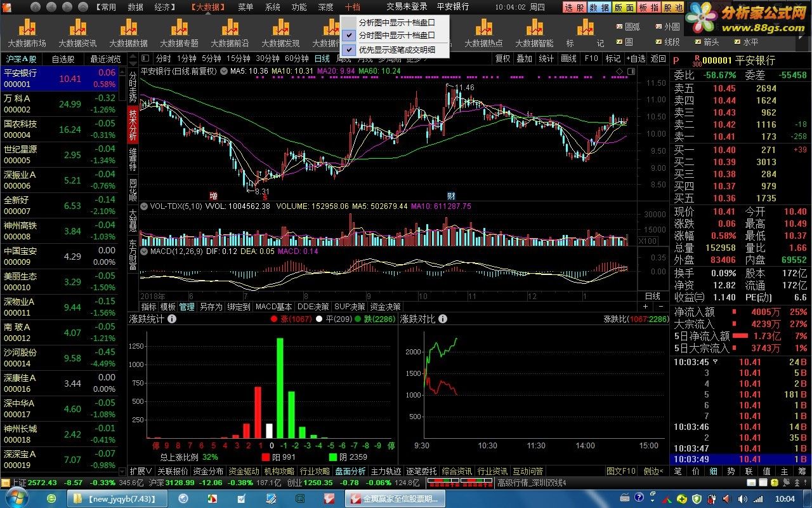Open the 大数据专题 toolbar icon
Viewport: 812px width, 508px height.
[x=179, y=33]
